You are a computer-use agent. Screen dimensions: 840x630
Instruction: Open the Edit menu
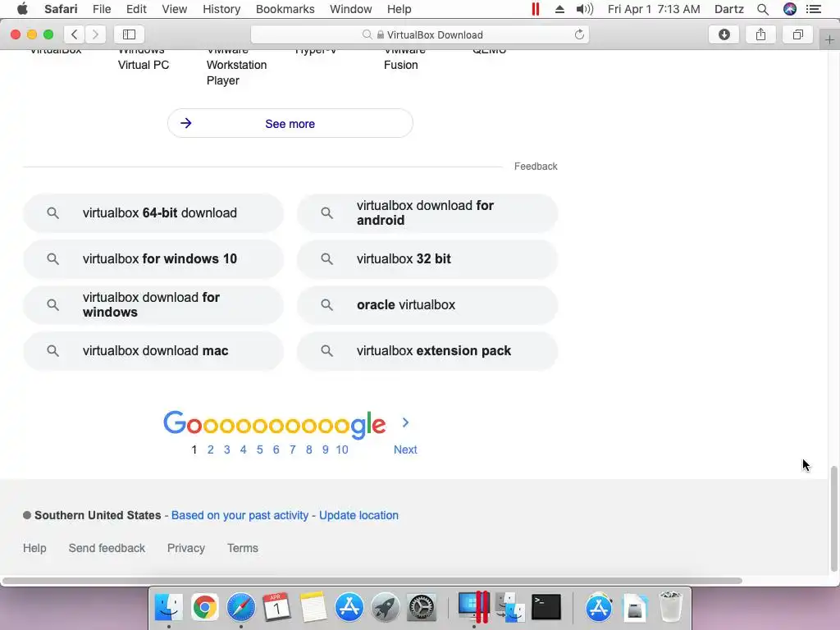coord(137,9)
